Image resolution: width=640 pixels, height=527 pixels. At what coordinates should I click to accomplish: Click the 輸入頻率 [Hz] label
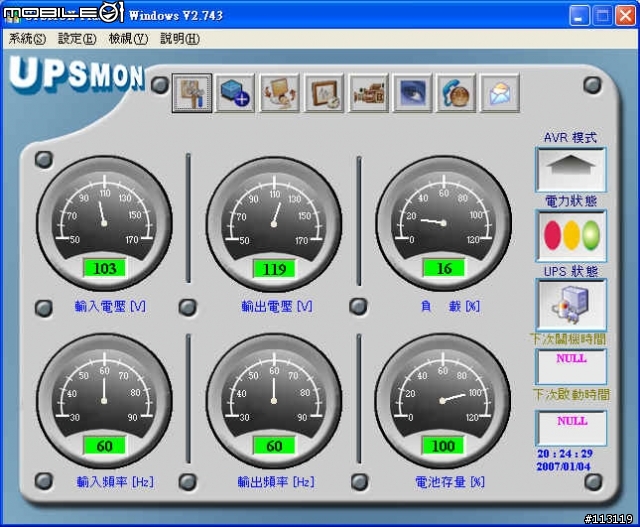click(115, 482)
